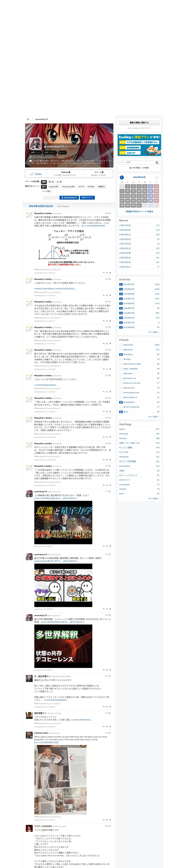
Task: Select the OR検索 radio button
Action: (141, 168)
